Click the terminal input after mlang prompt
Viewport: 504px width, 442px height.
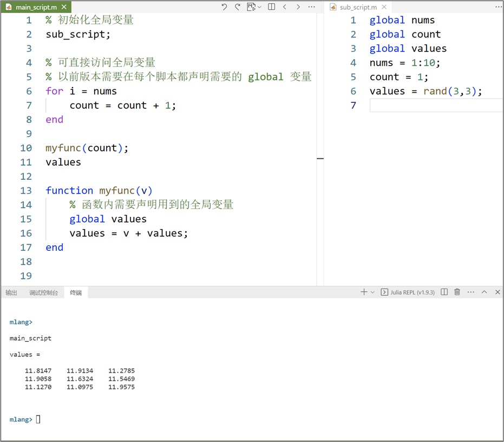37,419
